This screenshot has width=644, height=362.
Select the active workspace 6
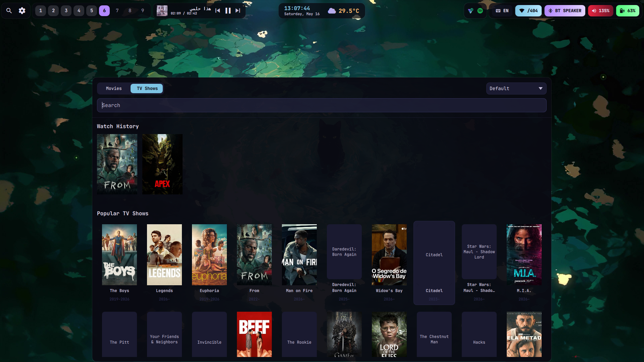pos(104,11)
